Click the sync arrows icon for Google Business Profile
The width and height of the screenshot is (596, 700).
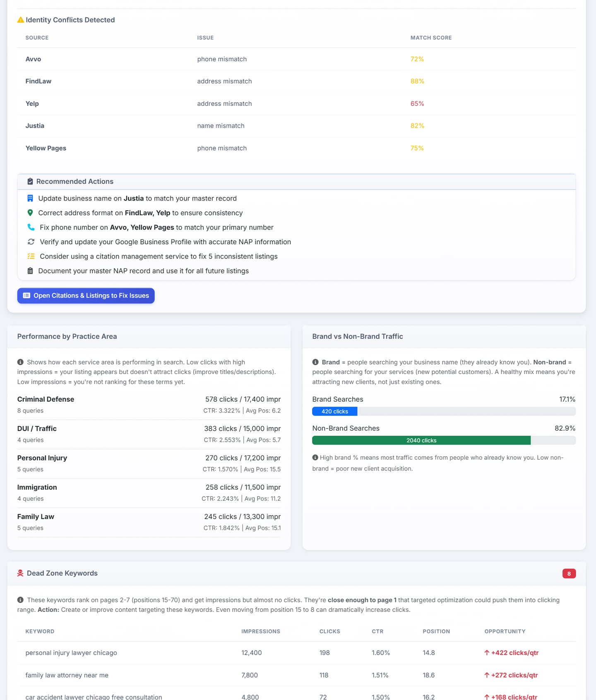pos(31,242)
